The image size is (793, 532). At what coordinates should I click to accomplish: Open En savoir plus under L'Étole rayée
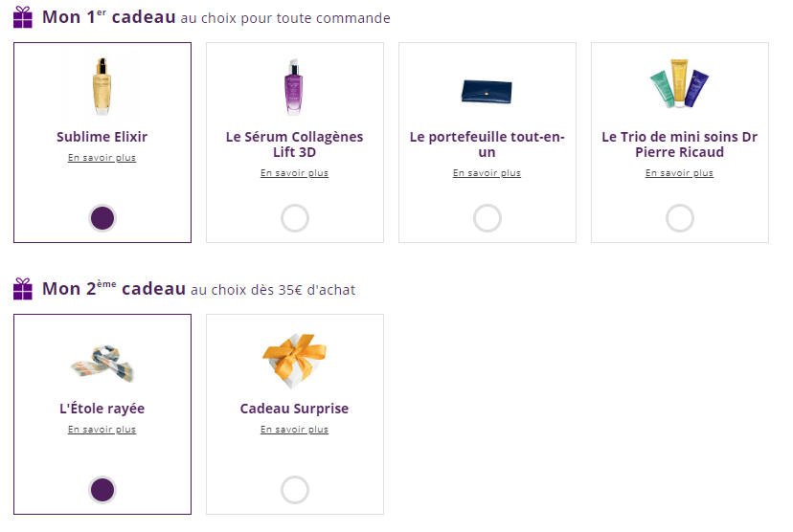tap(102, 430)
